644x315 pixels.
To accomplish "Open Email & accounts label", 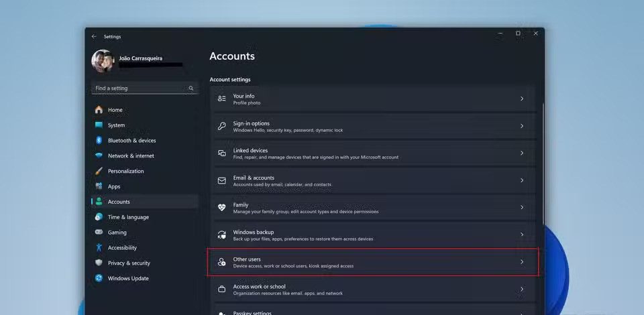I will pyautogui.click(x=254, y=178).
